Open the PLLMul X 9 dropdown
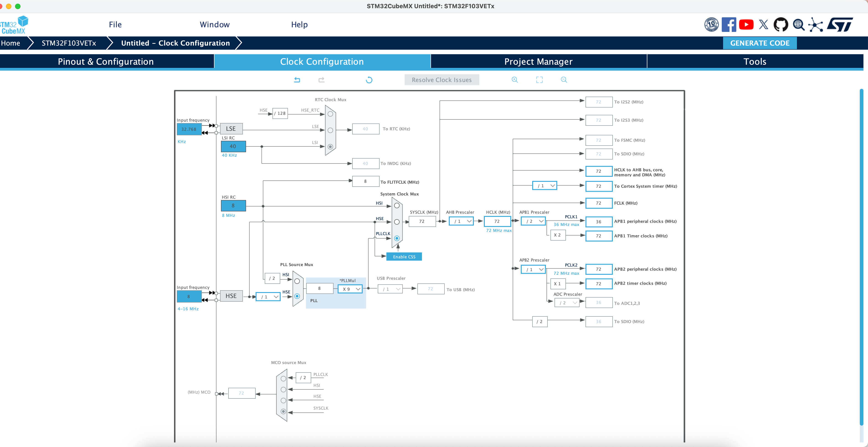Viewport: 868px width, 447px height. pyautogui.click(x=350, y=289)
